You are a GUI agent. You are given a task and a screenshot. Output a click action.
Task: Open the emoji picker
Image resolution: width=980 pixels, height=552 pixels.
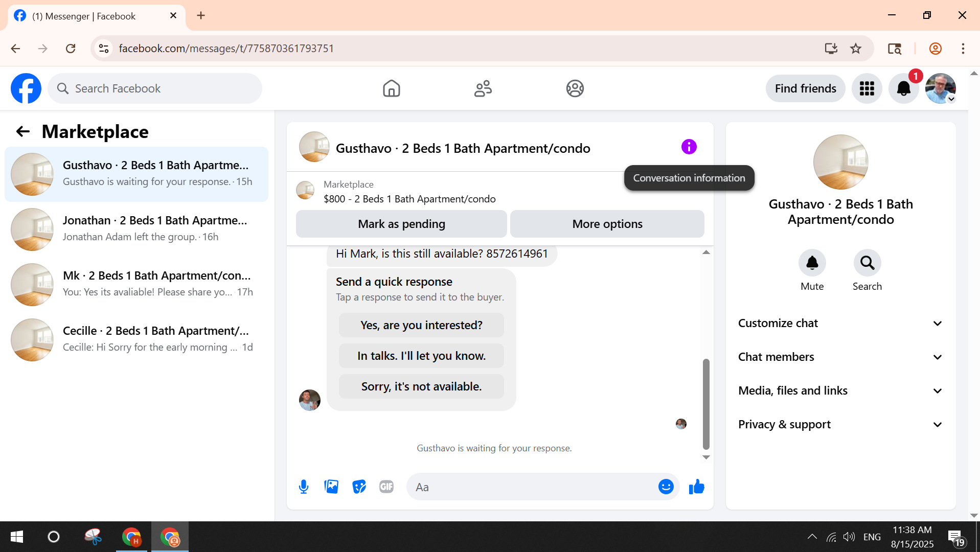point(666,487)
